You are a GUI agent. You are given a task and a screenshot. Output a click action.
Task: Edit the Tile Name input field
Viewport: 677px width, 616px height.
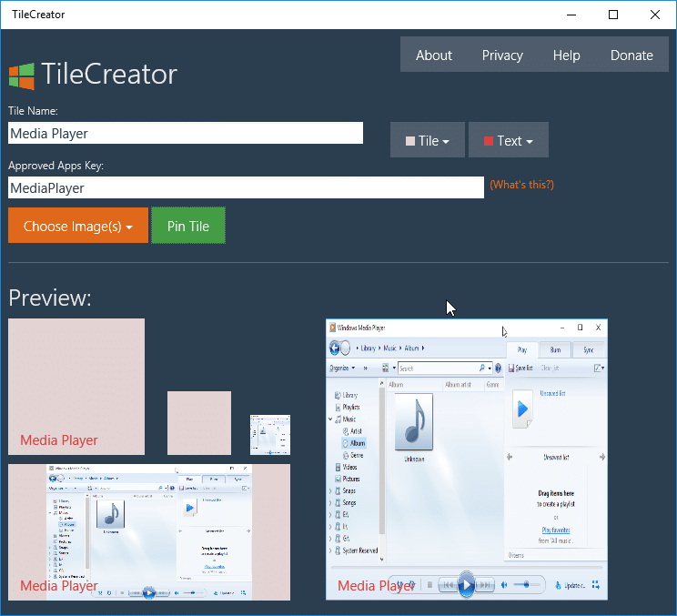coord(186,133)
